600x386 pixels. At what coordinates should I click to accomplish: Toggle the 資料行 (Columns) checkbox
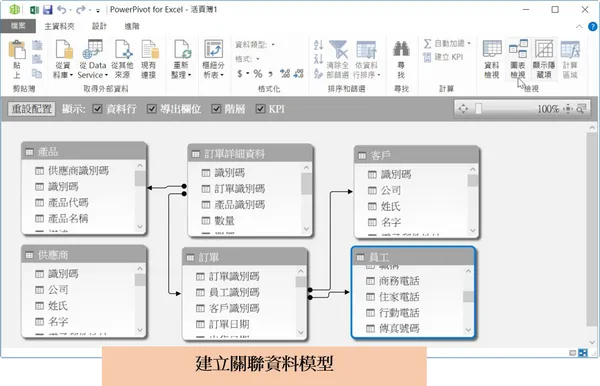tap(97, 109)
